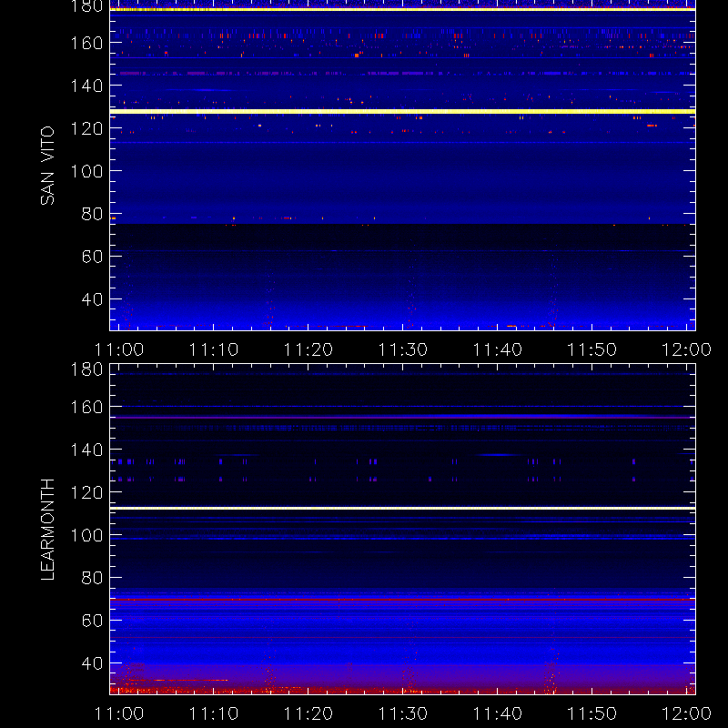Choose the 100 frequency label on Learmonth axis
The width and height of the screenshot is (728, 728).
pyautogui.click(x=86, y=535)
